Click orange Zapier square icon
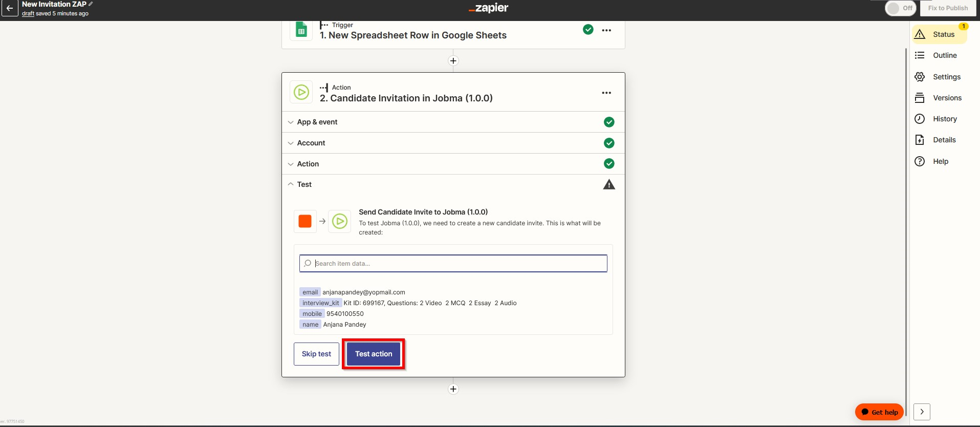 (x=305, y=221)
